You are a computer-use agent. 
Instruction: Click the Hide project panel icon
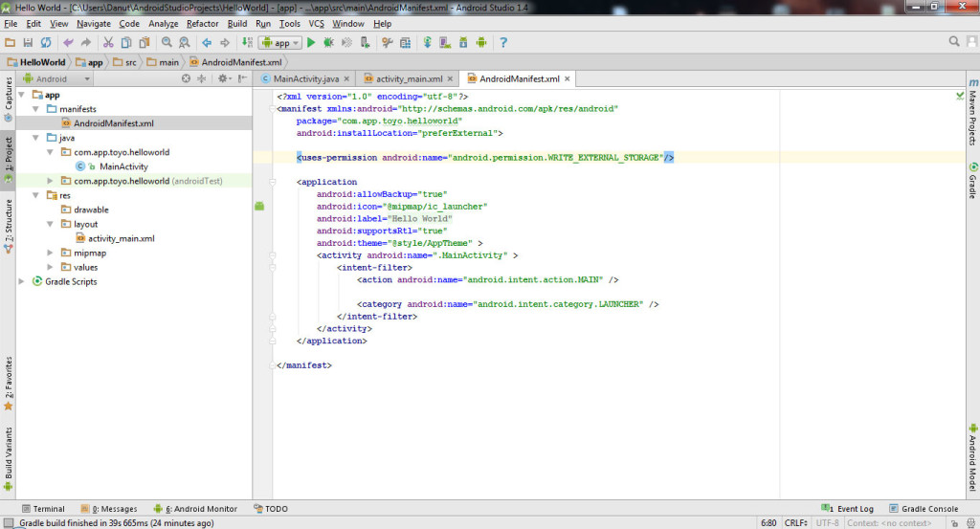pyautogui.click(x=242, y=78)
